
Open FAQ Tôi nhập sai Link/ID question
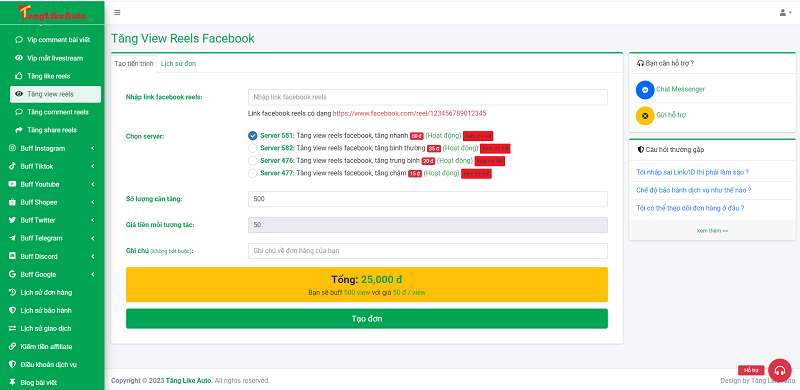click(692, 172)
